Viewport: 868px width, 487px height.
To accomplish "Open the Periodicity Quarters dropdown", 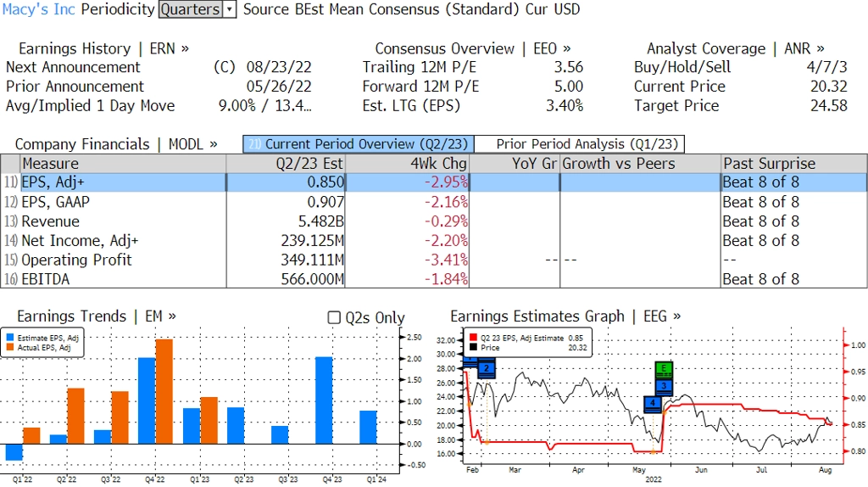I will (x=197, y=9).
